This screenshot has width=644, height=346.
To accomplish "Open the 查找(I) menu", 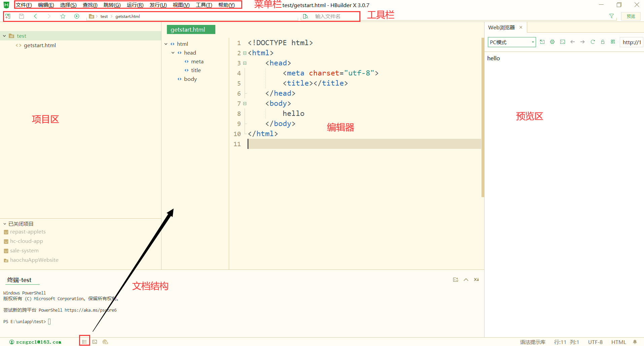I will (90, 5).
